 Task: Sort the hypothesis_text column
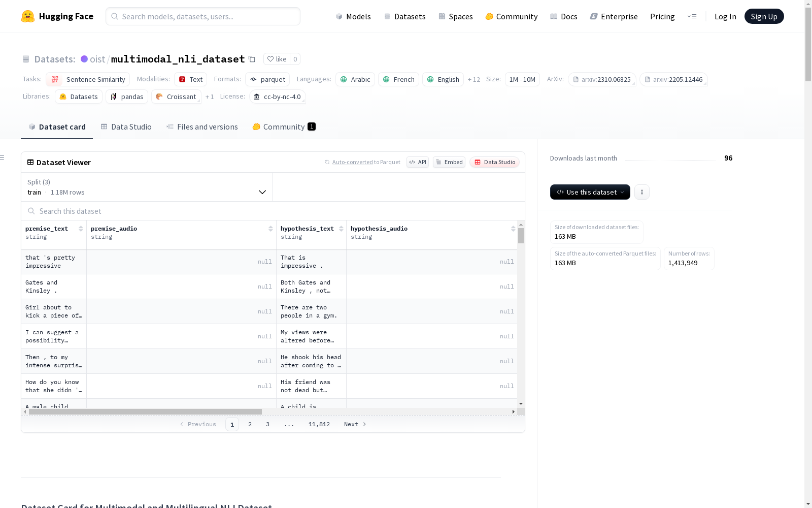click(341, 229)
